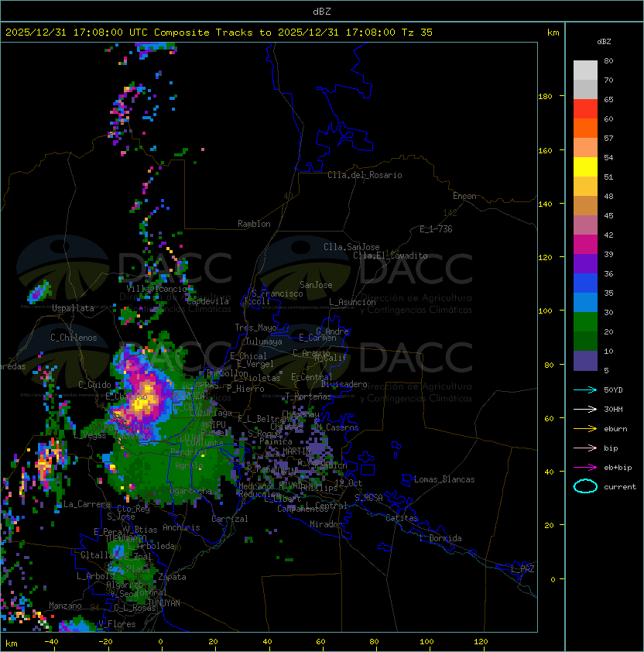This screenshot has width=644, height=652.
Task: Click the orange 57-60 dBZ legend swatch
Action: 585,128
